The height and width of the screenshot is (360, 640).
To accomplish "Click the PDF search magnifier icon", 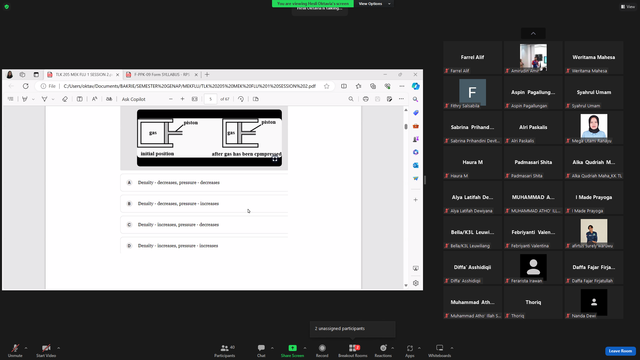I will pos(351,99).
